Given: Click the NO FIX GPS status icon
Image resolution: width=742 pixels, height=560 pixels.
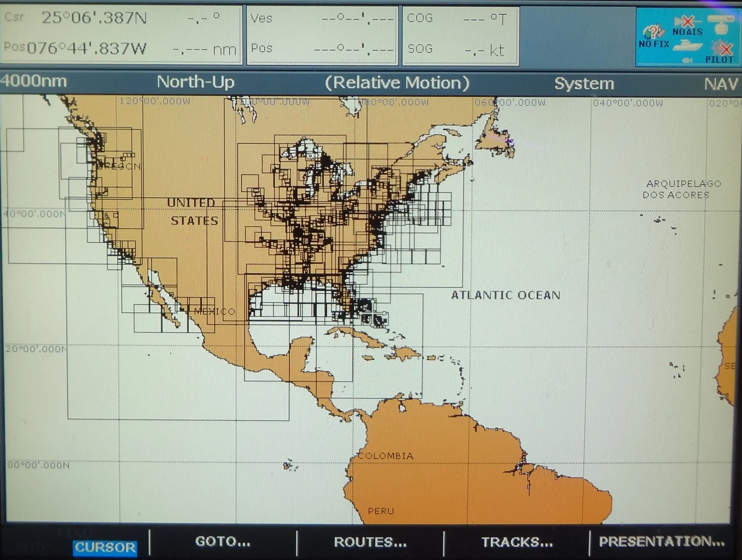Looking at the screenshot, I should click(653, 36).
